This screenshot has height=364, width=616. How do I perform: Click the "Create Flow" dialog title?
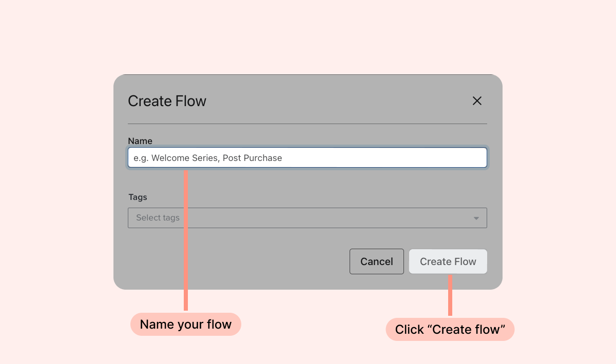click(x=167, y=101)
